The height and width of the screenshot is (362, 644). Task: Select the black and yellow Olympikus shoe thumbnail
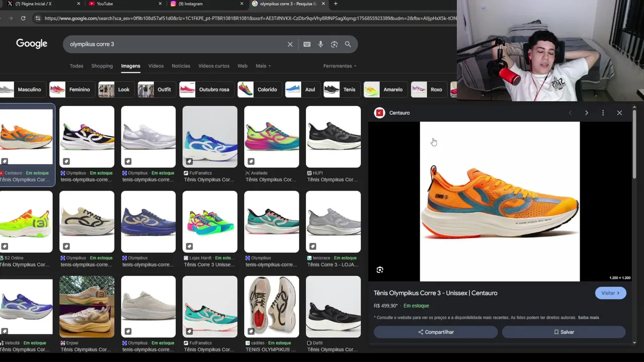click(x=87, y=136)
